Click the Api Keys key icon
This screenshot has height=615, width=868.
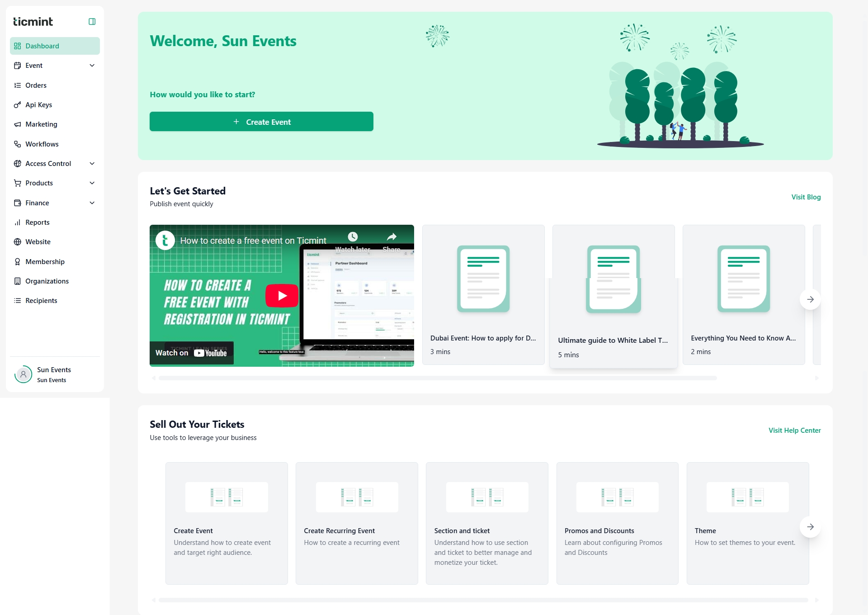click(17, 105)
